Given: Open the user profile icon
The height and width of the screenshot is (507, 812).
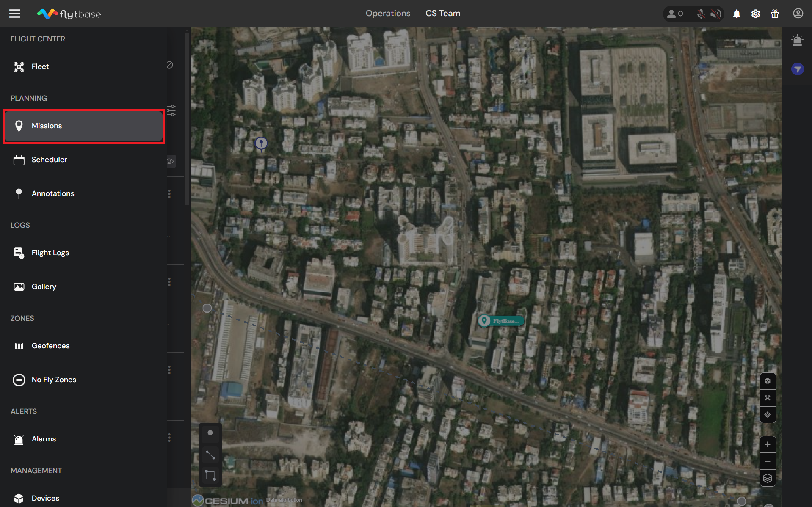Looking at the screenshot, I should click(x=798, y=14).
